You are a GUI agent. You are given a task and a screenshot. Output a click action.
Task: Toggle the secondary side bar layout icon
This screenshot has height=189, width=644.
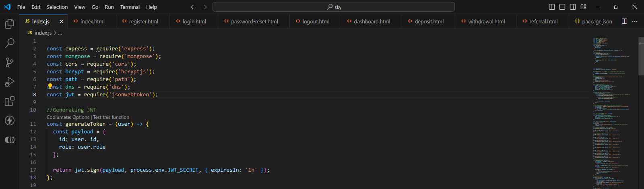click(573, 7)
